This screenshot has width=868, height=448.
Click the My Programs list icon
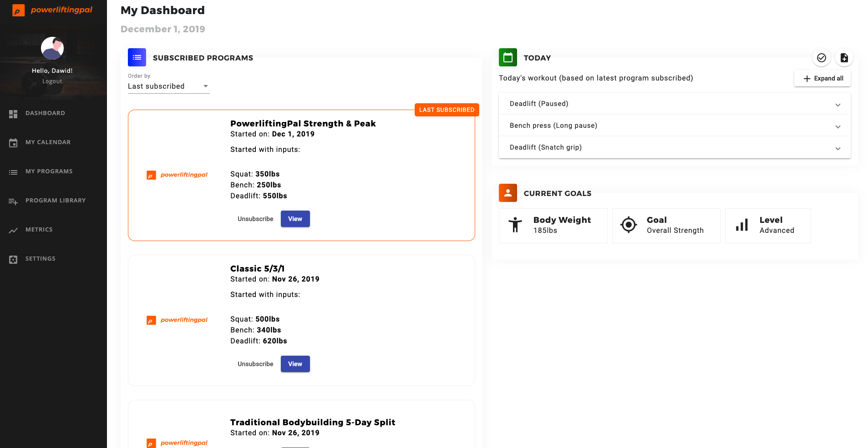click(x=13, y=172)
